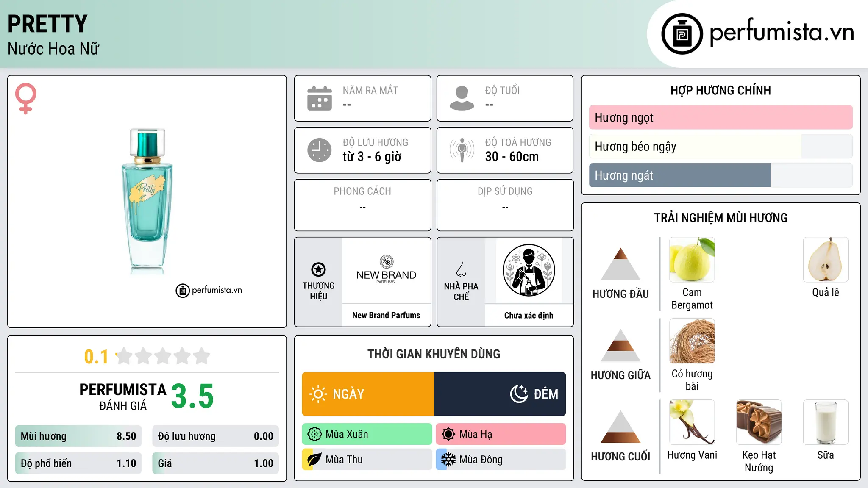Click the orange Ngày daytime segment

tap(368, 394)
